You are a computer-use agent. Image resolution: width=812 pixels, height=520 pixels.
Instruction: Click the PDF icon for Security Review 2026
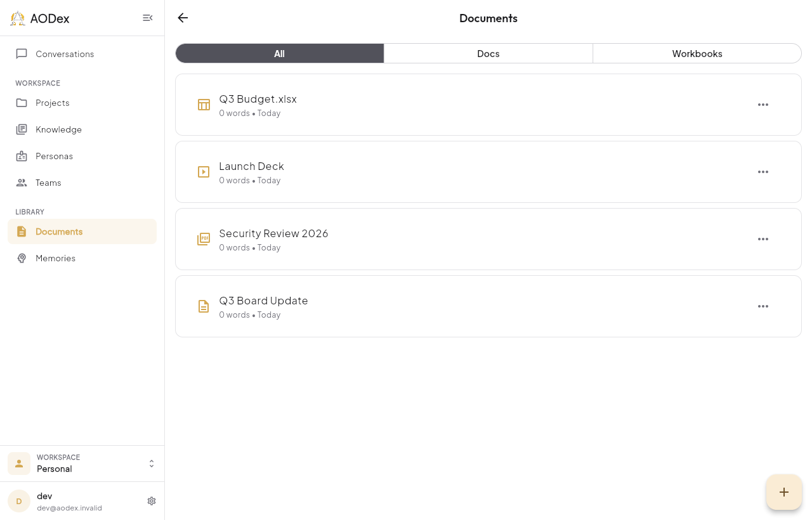click(x=204, y=239)
